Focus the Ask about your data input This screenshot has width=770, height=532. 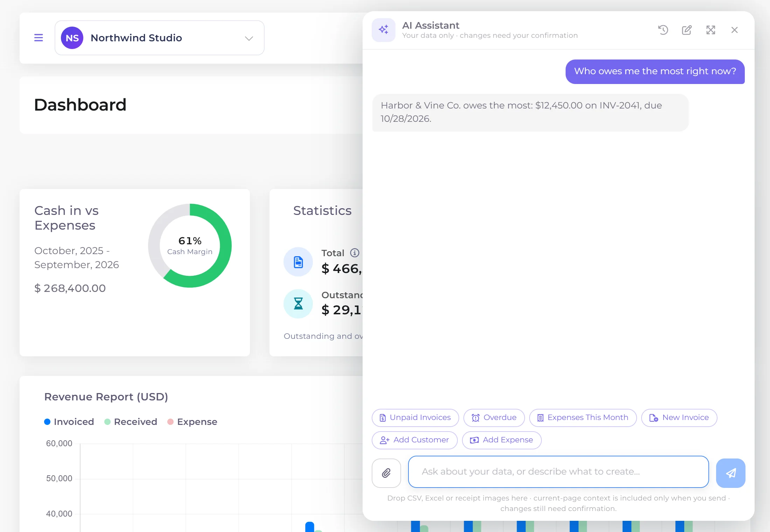pos(559,471)
